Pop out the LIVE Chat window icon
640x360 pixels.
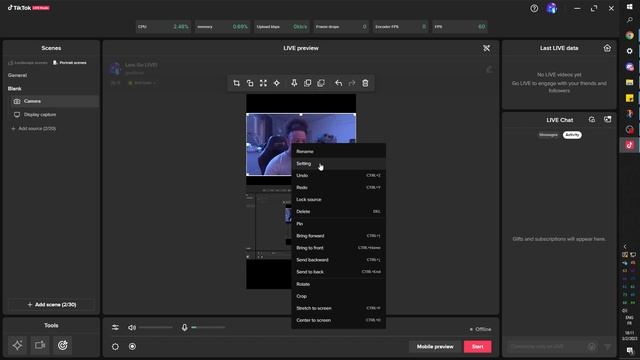607,120
